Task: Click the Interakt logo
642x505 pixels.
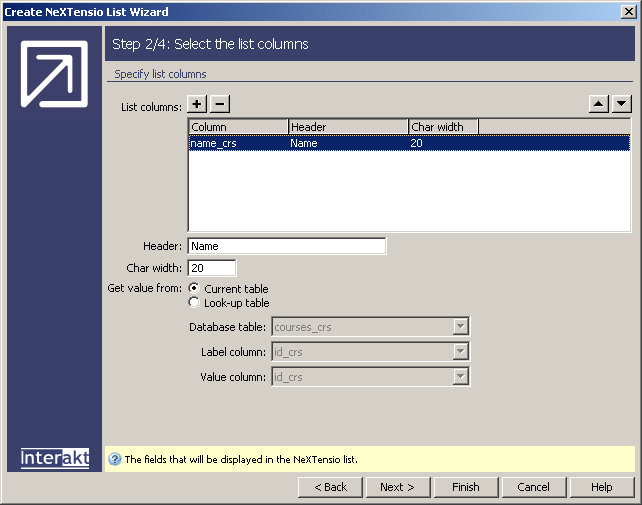Action: point(55,458)
